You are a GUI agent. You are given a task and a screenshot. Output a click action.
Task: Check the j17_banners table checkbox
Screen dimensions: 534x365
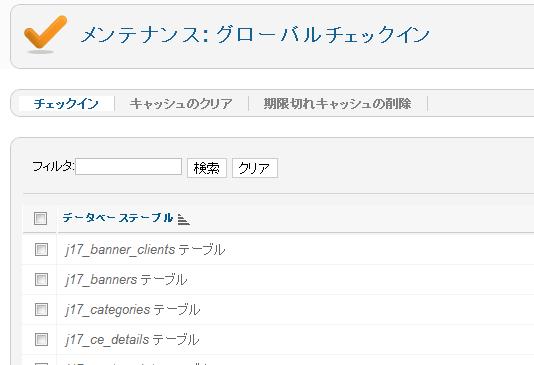tap(41, 280)
